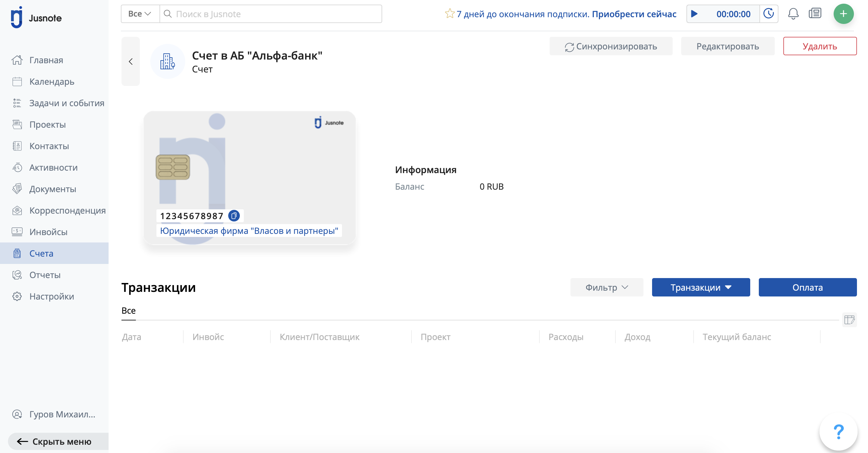Click the Редактировать button

point(728,46)
